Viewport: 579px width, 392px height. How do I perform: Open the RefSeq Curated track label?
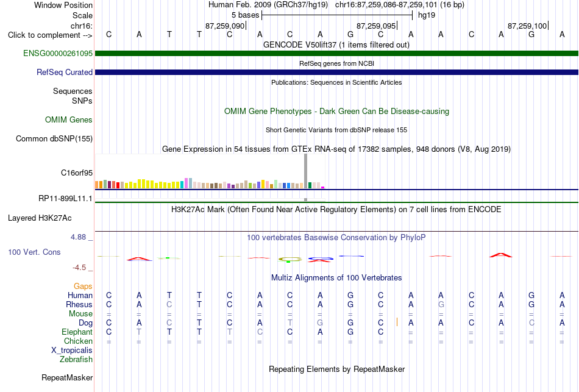[x=64, y=72]
